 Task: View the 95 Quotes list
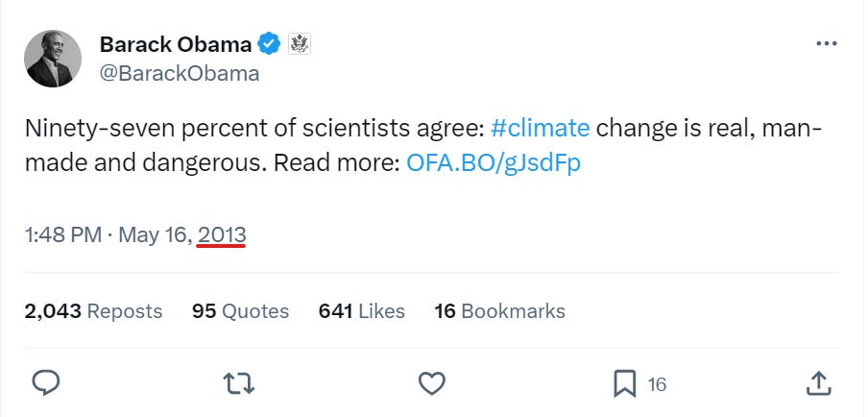coord(240,311)
